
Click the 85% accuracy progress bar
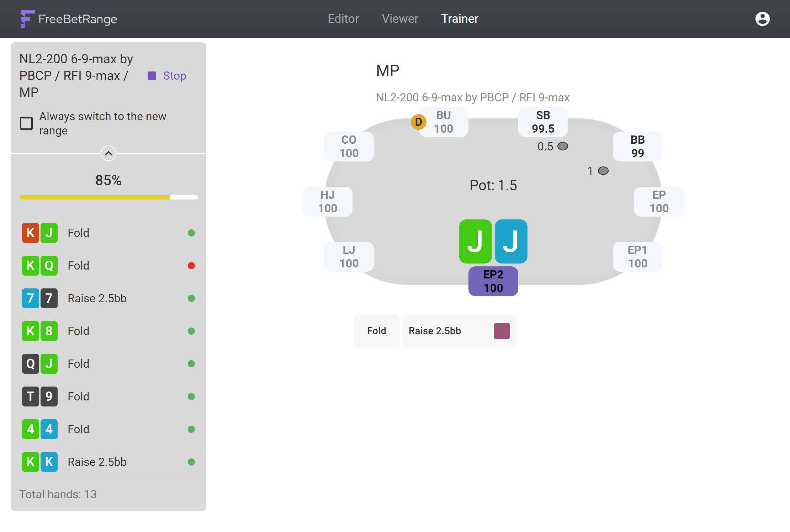point(108,197)
